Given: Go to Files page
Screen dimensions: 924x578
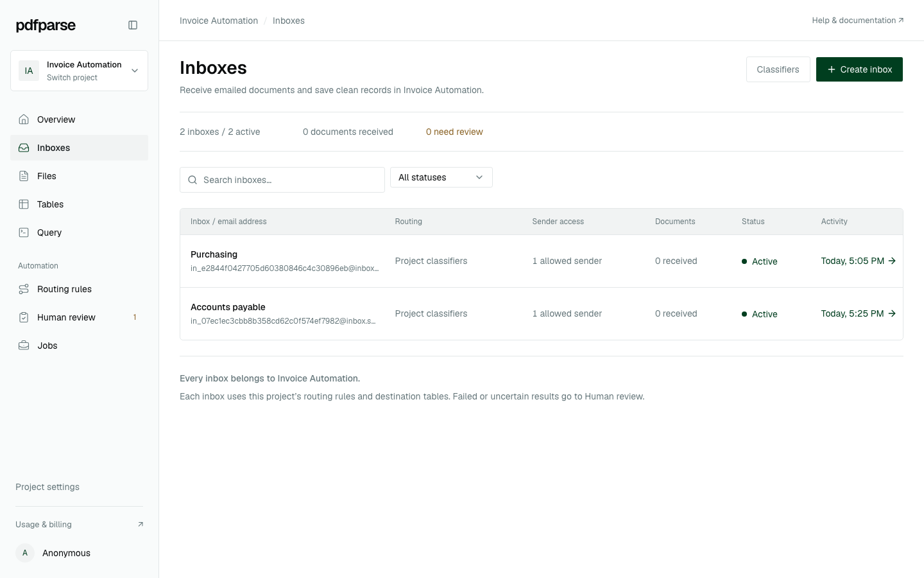Looking at the screenshot, I should [x=79, y=176].
